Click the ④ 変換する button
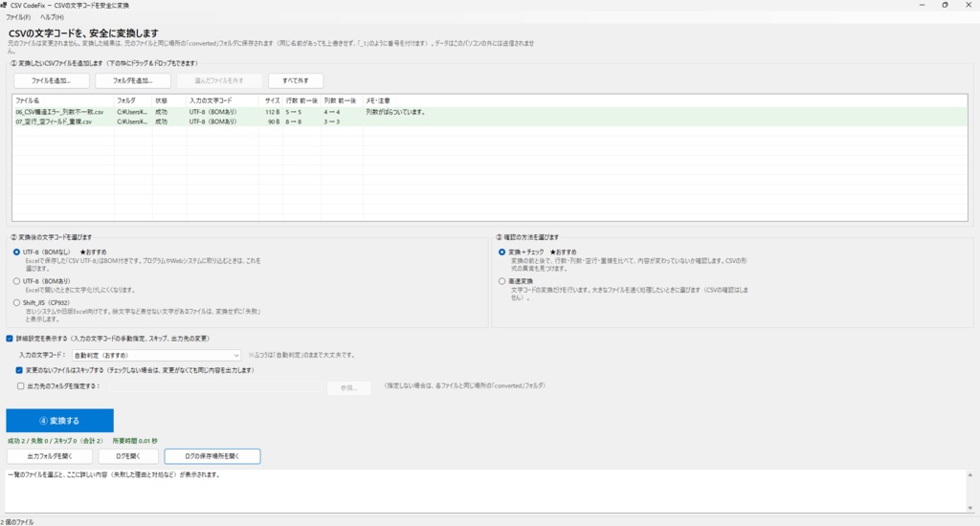 tap(60, 421)
